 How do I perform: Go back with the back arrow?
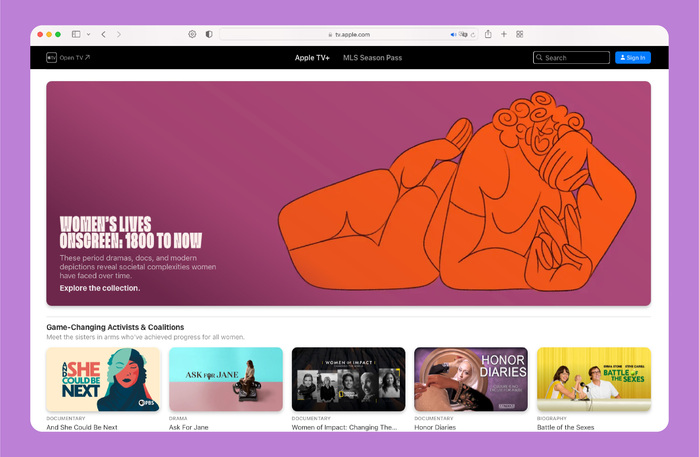pyautogui.click(x=103, y=34)
